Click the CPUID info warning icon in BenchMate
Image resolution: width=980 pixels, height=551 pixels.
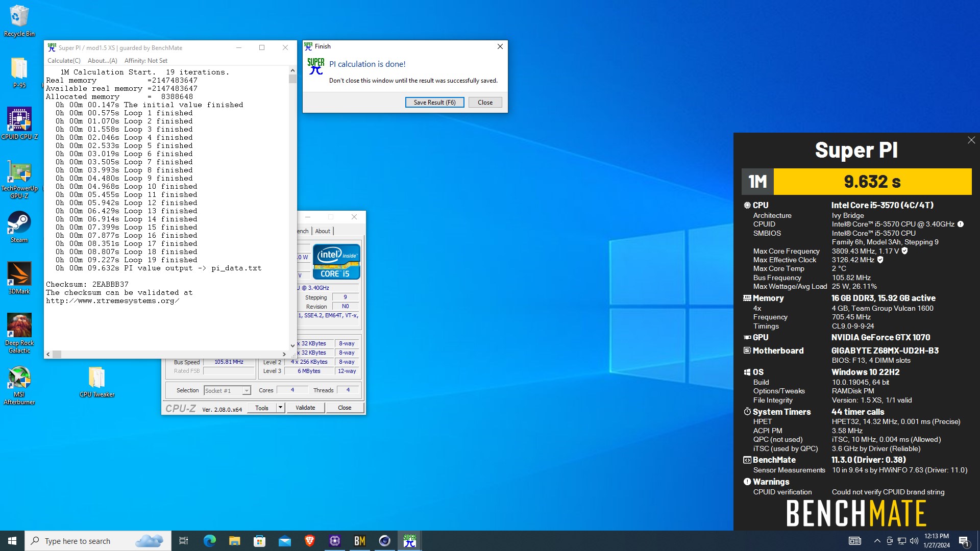[960, 224]
